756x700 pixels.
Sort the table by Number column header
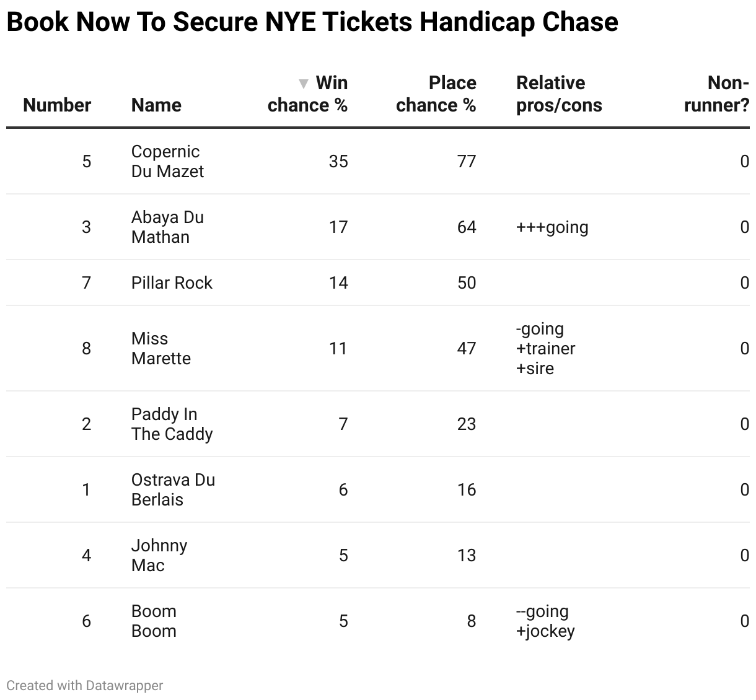(x=57, y=105)
